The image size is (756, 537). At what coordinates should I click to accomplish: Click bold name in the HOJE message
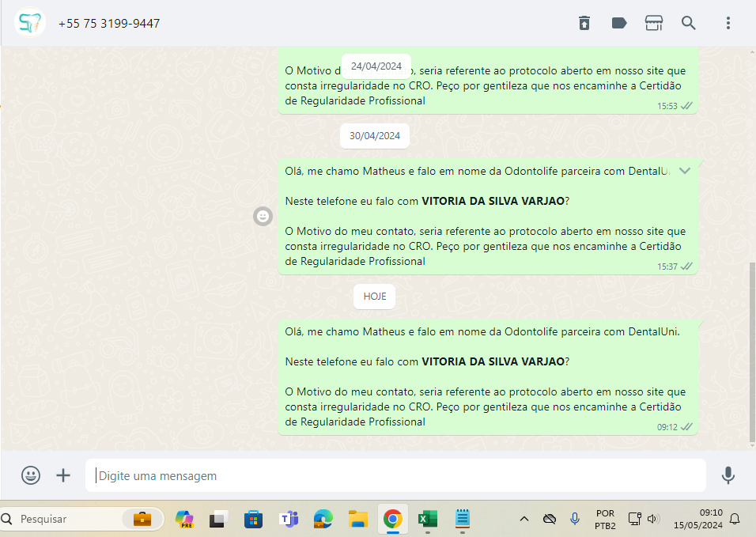pyautogui.click(x=493, y=361)
